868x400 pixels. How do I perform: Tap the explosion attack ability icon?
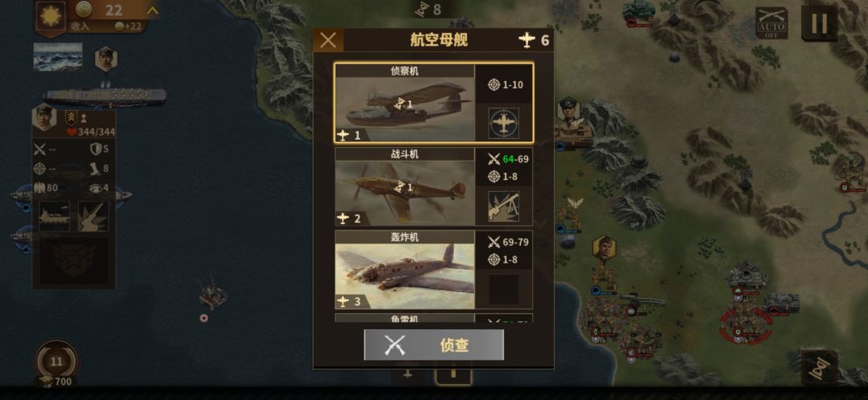(x=93, y=216)
